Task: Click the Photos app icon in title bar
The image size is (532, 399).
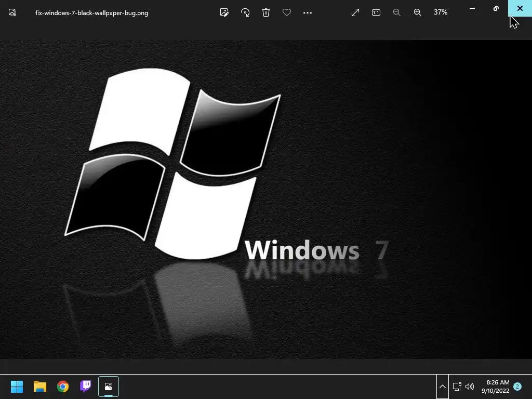Action: tap(12, 12)
